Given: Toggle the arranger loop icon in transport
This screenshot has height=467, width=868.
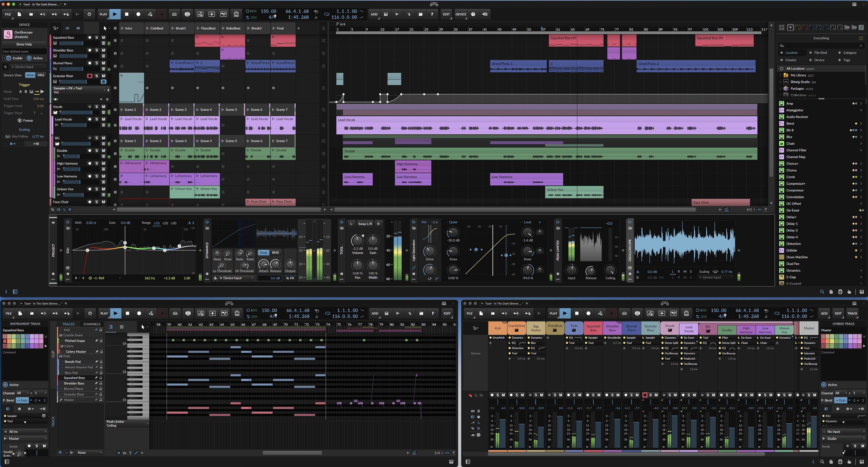Looking at the screenshot, I should (x=326, y=14).
